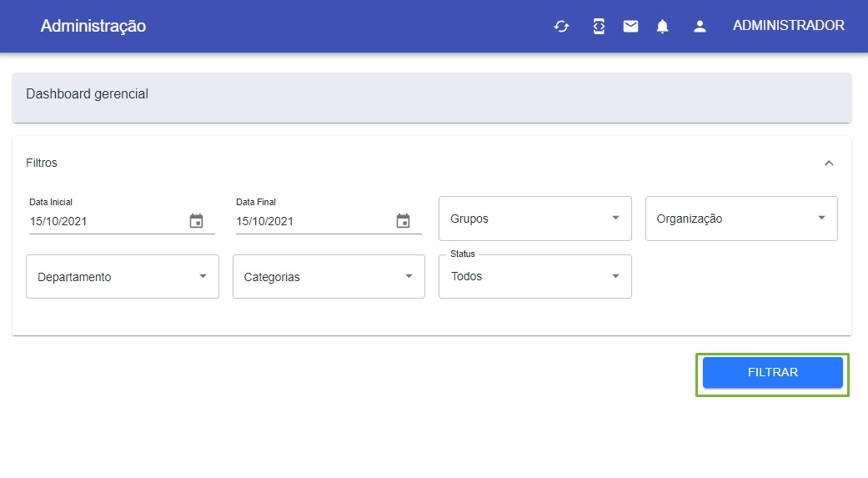Collapse the Filtros panel chevron
Screen dimensions: 868x478
(829, 163)
